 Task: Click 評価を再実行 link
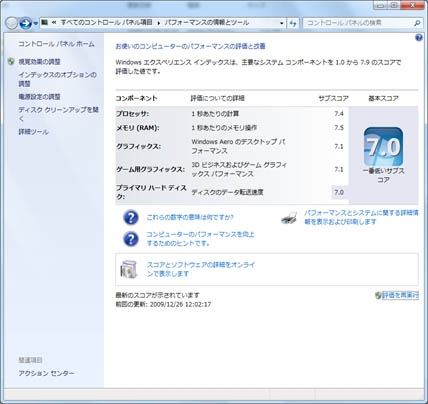click(400, 295)
